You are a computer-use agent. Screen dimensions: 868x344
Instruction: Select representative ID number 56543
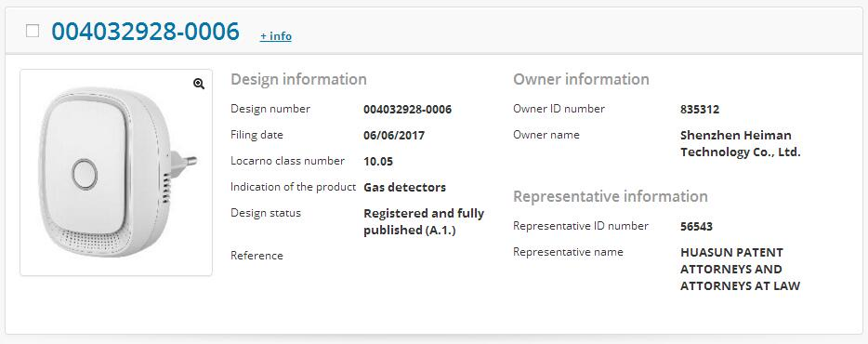point(696,227)
